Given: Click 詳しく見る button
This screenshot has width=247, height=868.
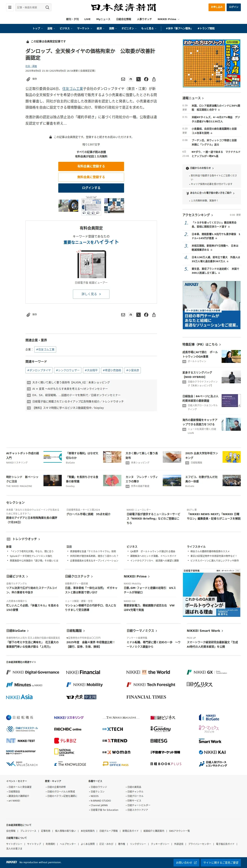Looking at the screenshot, I should (91, 294).
